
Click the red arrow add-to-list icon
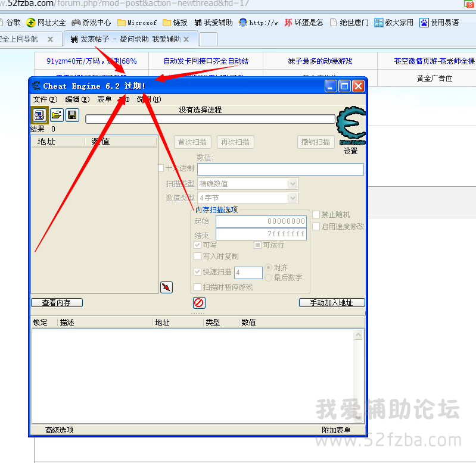(166, 287)
